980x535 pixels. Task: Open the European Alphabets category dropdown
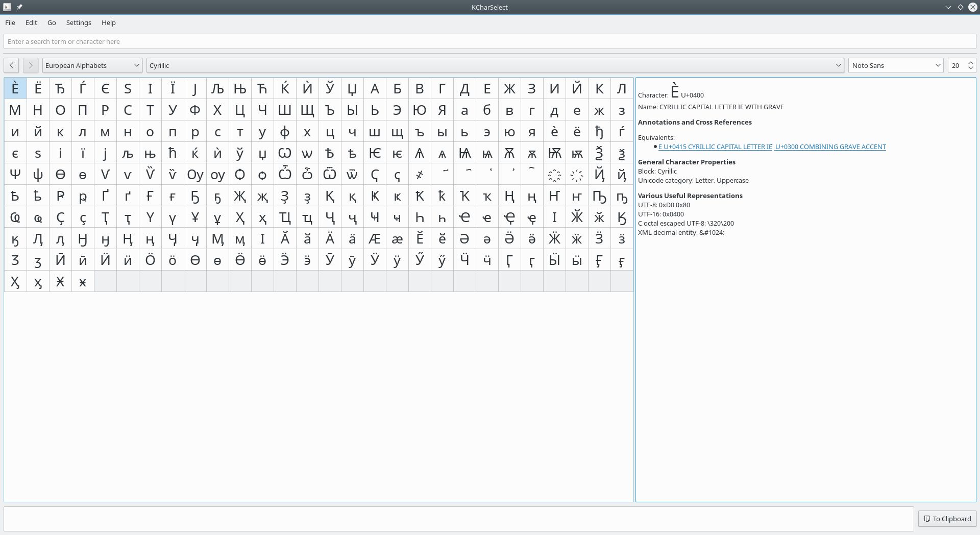pos(92,65)
